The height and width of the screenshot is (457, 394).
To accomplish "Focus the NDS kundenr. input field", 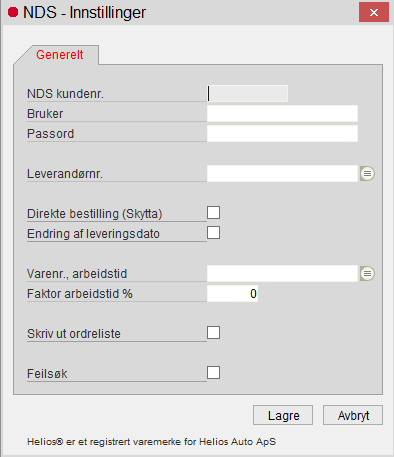I will click(247, 93).
